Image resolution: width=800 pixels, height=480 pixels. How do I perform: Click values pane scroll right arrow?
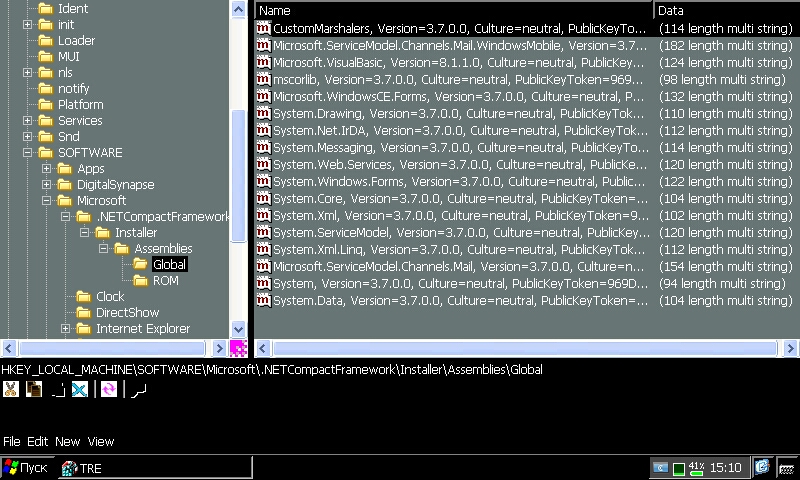[x=790, y=348]
